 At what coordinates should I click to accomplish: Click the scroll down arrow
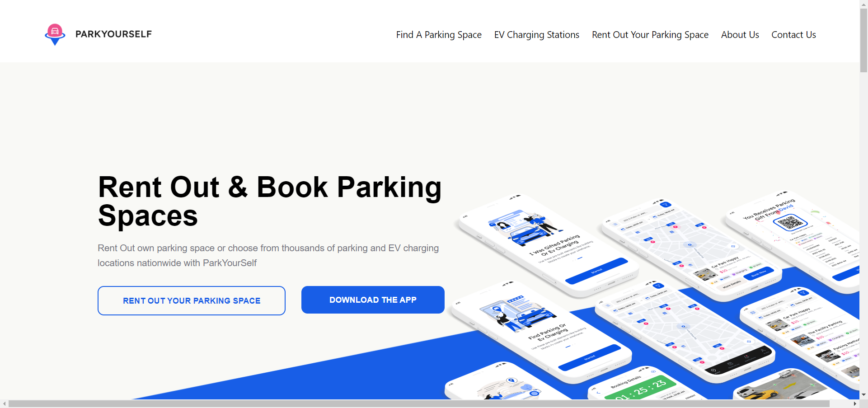click(x=863, y=395)
